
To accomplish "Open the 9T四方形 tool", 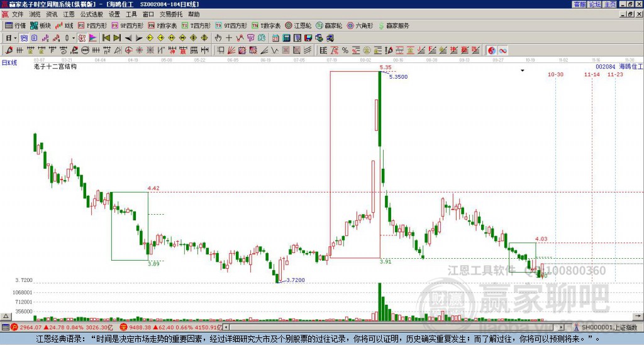I will [231, 25].
